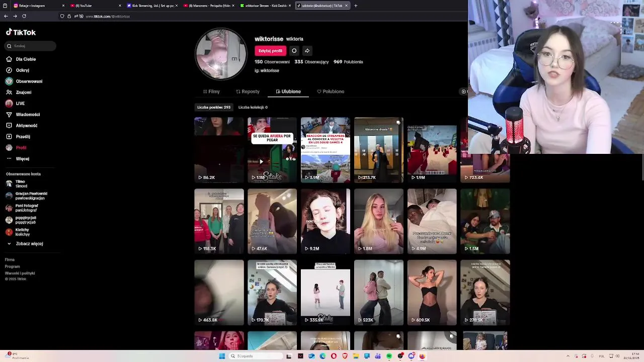Open the Dla Ciebie home feed
Screen dimensions: 644x362
click(x=21, y=59)
